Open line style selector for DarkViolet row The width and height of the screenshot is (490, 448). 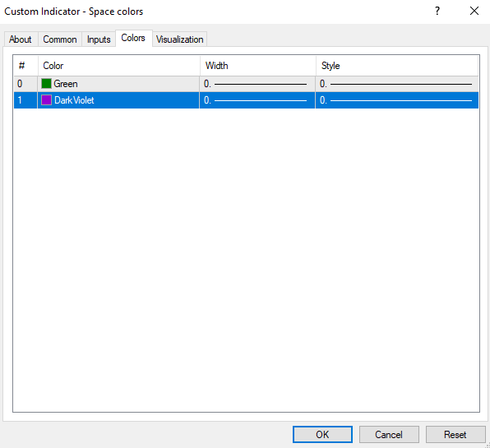[x=397, y=100]
